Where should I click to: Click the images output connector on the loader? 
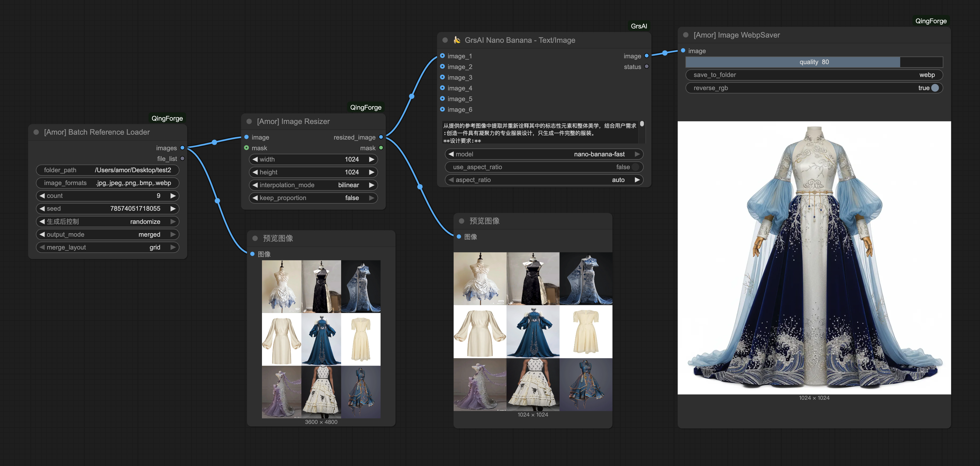coord(182,148)
